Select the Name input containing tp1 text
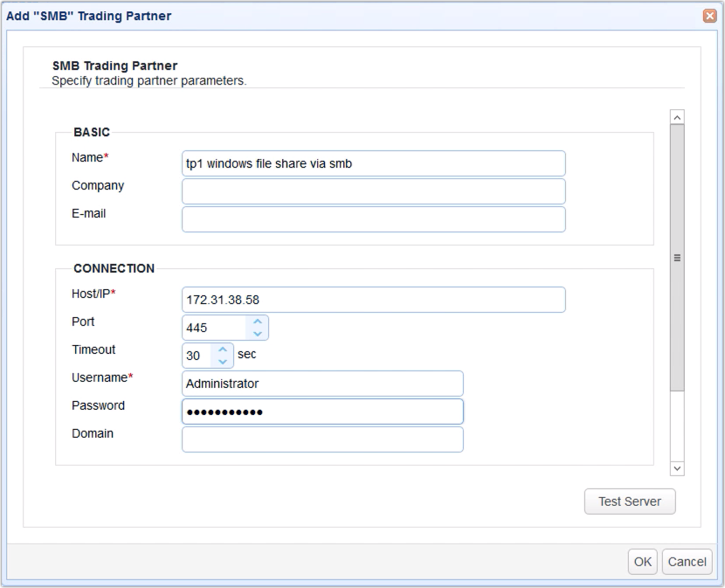Viewport: 725px width, 588px height. [x=373, y=163]
